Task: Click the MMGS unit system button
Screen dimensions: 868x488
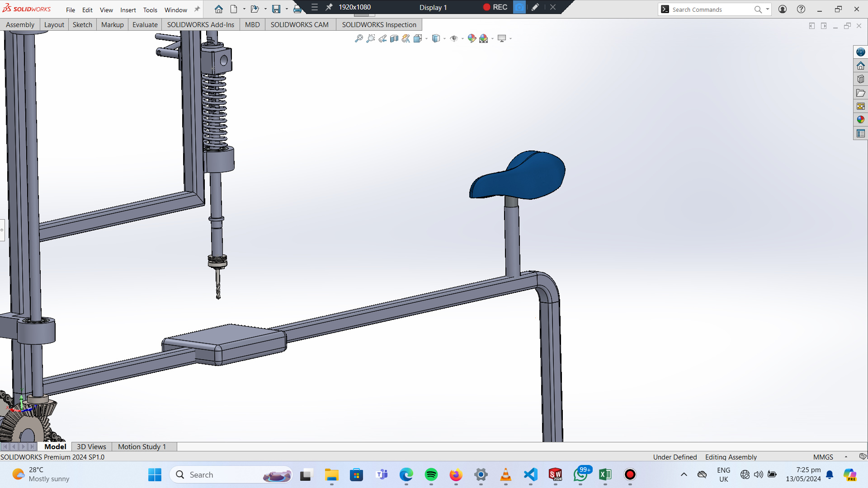Action: coord(823,457)
